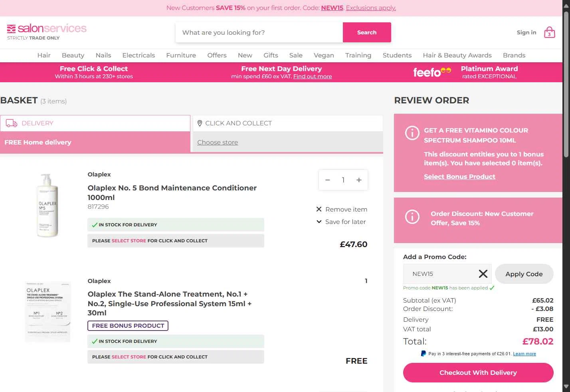Click the PayPal logo icon
The width and height of the screenshot is (570, 392).
[x=424, y=354]
